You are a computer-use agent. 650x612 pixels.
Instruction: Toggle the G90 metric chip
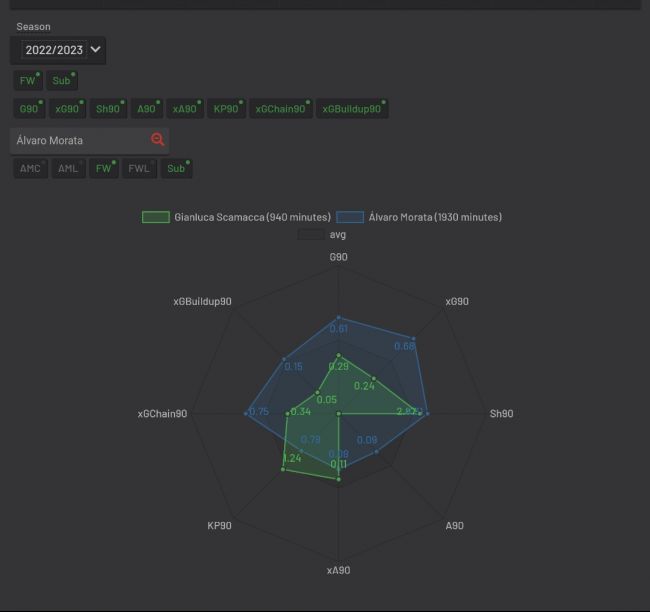(x=29, y=109)
